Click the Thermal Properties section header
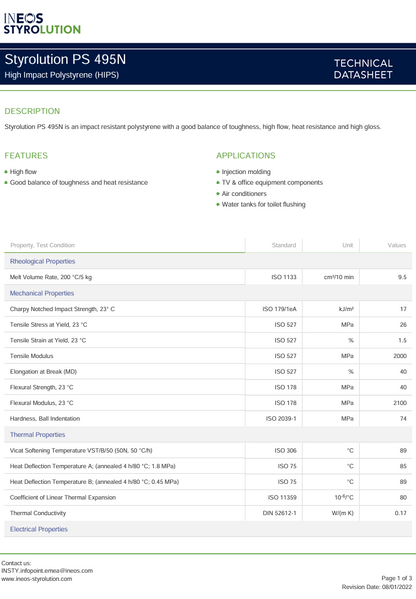 click(x=37, y=435)
